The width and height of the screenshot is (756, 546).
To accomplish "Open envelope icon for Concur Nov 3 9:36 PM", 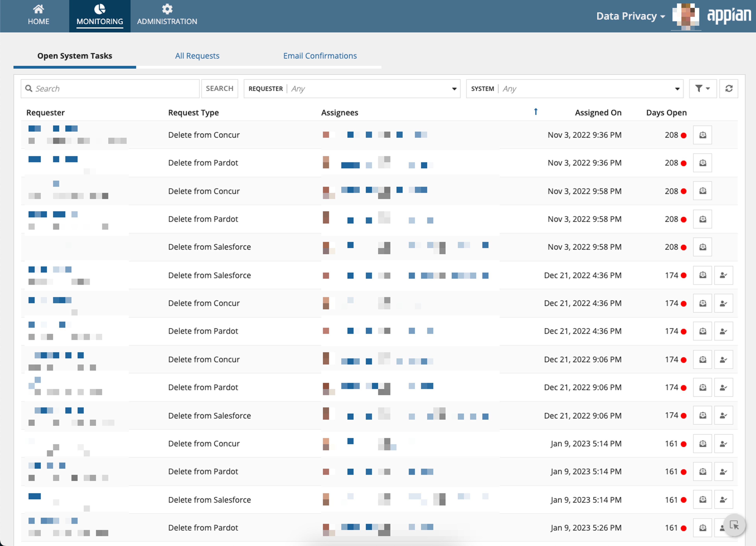I will click(702, 135).
